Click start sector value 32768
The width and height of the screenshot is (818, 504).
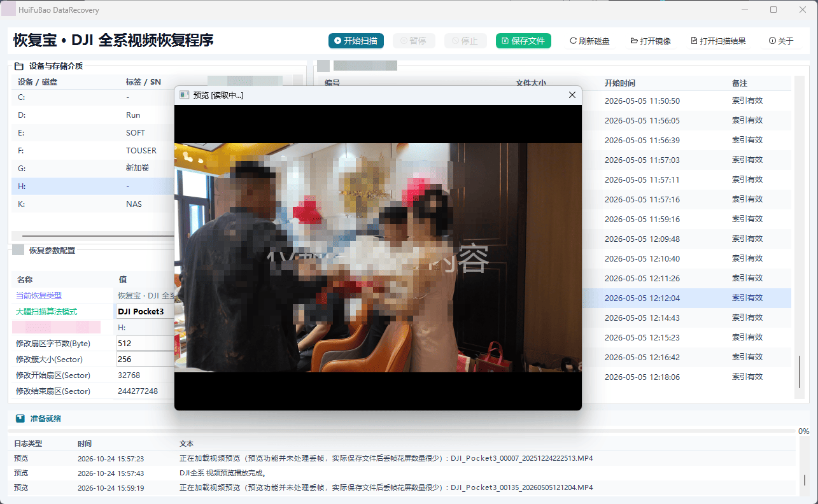129,375
